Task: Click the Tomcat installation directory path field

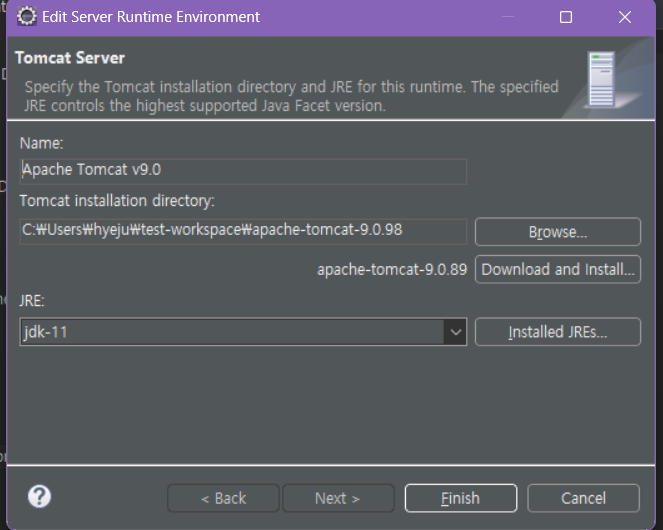Action: tap(243, 231)
